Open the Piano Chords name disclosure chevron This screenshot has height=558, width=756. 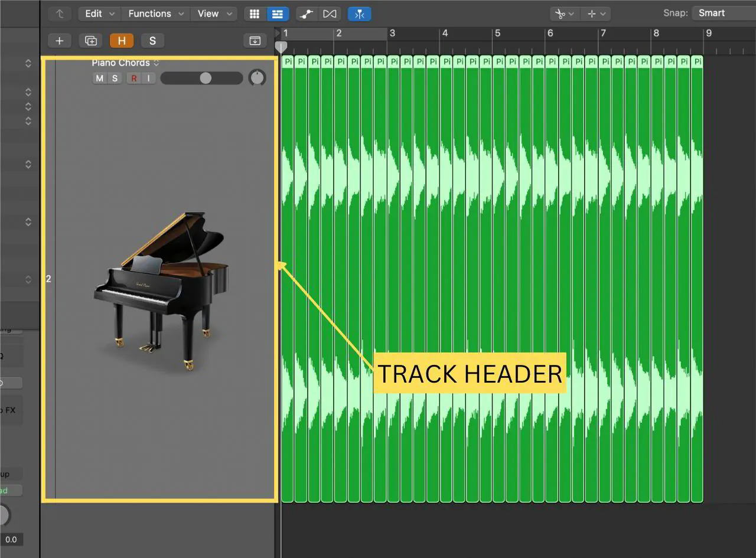click(x=156, y=62)
